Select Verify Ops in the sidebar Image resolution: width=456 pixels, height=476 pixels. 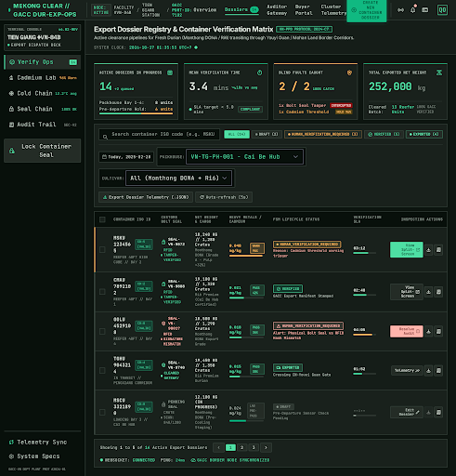(43, 62)
